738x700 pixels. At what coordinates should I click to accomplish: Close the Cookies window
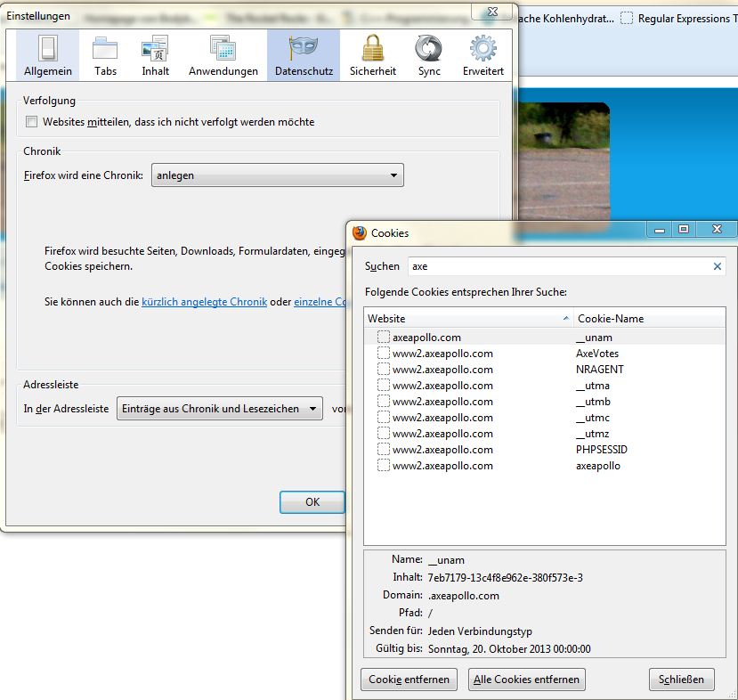click(x=717, y=230)
